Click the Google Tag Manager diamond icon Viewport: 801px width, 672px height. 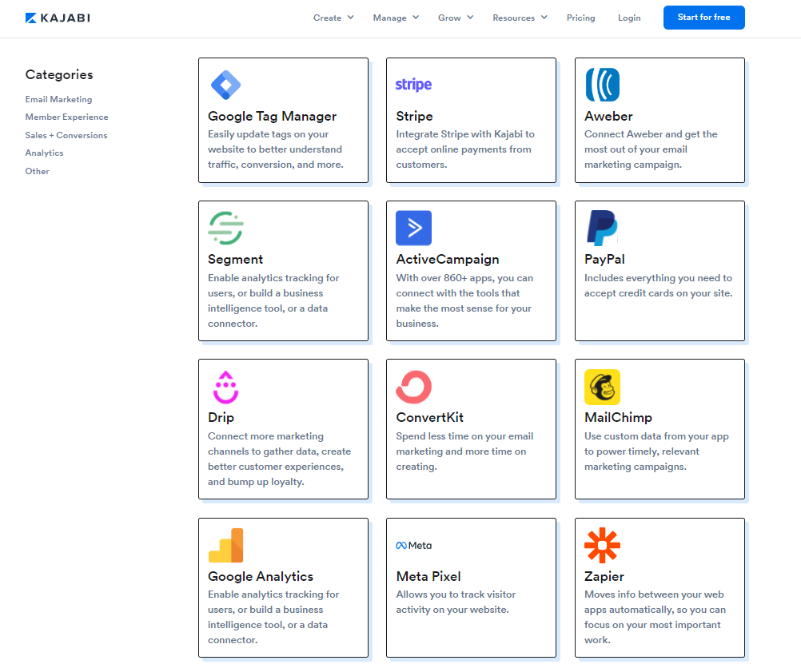[225, 85]
